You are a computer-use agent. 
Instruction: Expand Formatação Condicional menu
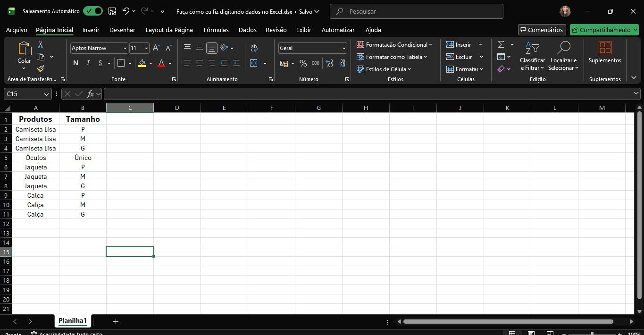(394, 44)
